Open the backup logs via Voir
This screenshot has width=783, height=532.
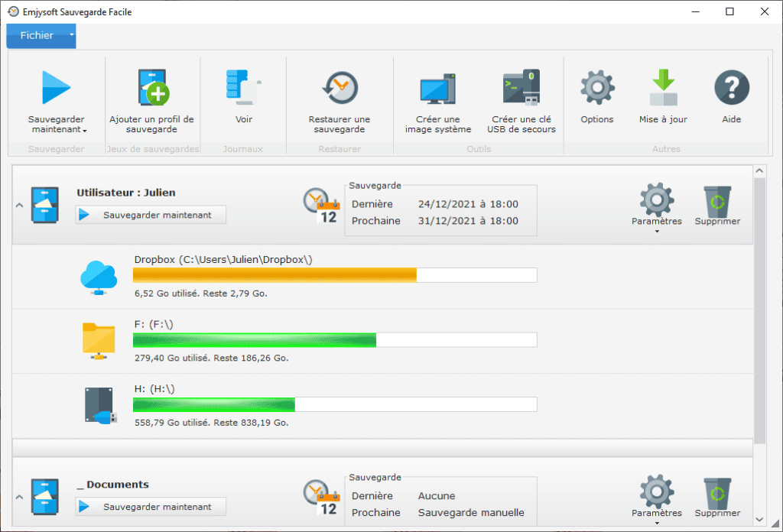(243, 99)
